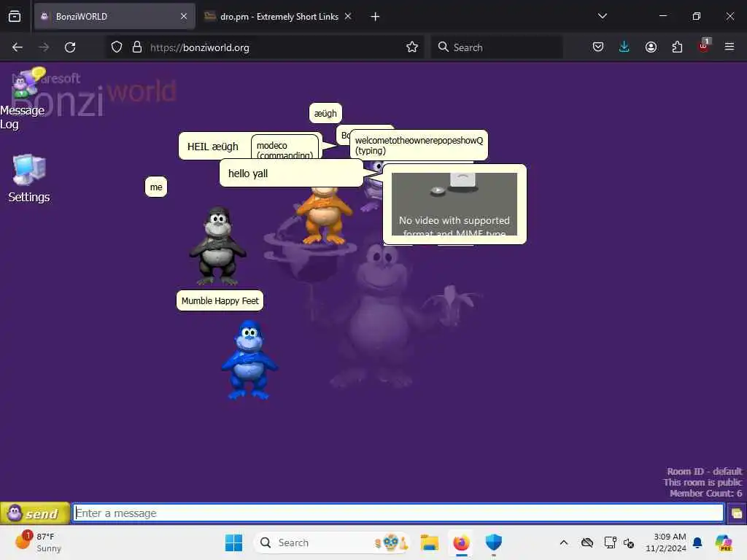Switch to the dro.pm Extremely Short Links tab
The height and width of the screenshot is (560, 747).
[279, 16]
